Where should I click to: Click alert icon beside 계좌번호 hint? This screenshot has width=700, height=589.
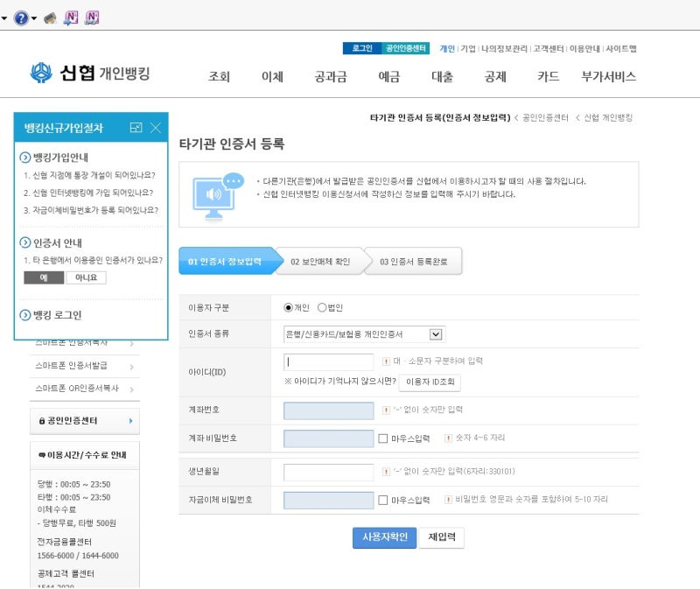tap(386, 410)
